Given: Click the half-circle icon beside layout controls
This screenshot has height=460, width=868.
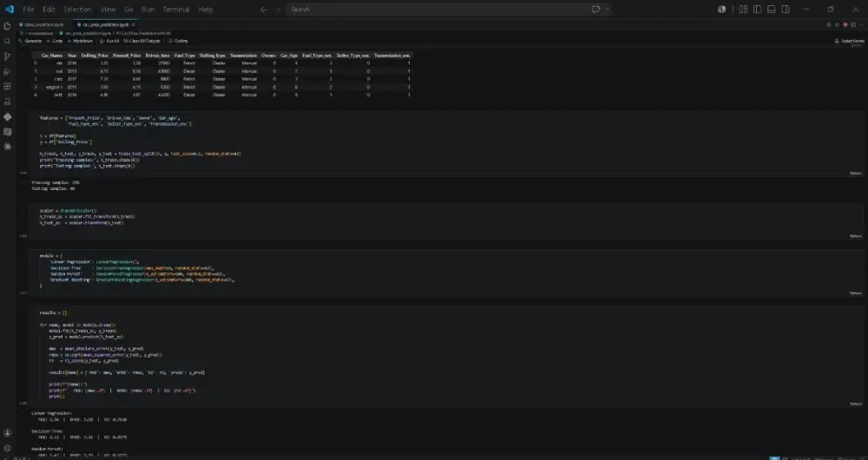Looking at the screenshot, I should [722, 10].
